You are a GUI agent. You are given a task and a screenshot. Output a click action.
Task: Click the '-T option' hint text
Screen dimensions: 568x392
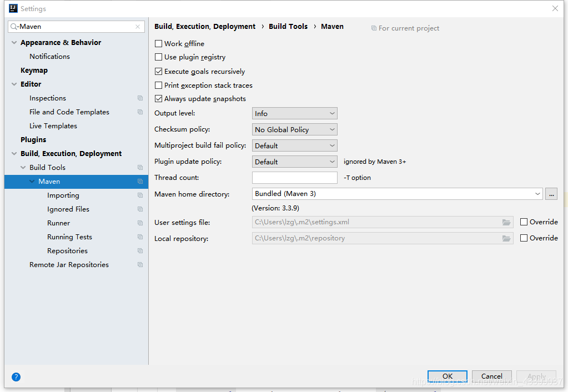click(x=357, y=178)
